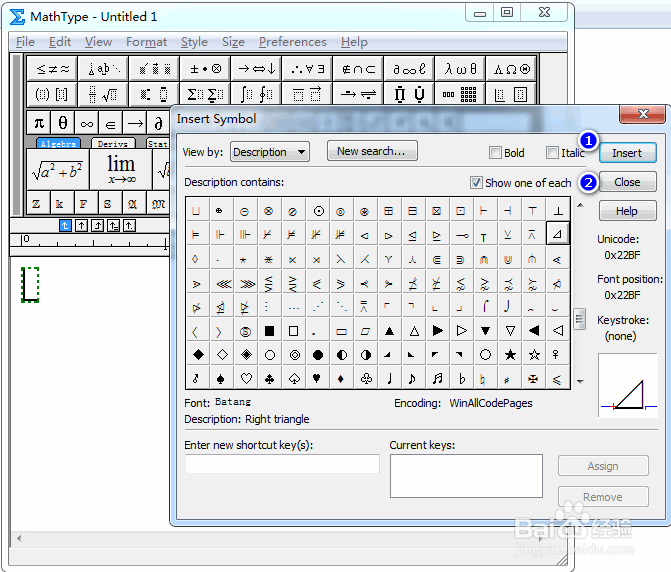Select the eighth note music symbol

coord(412,379)
